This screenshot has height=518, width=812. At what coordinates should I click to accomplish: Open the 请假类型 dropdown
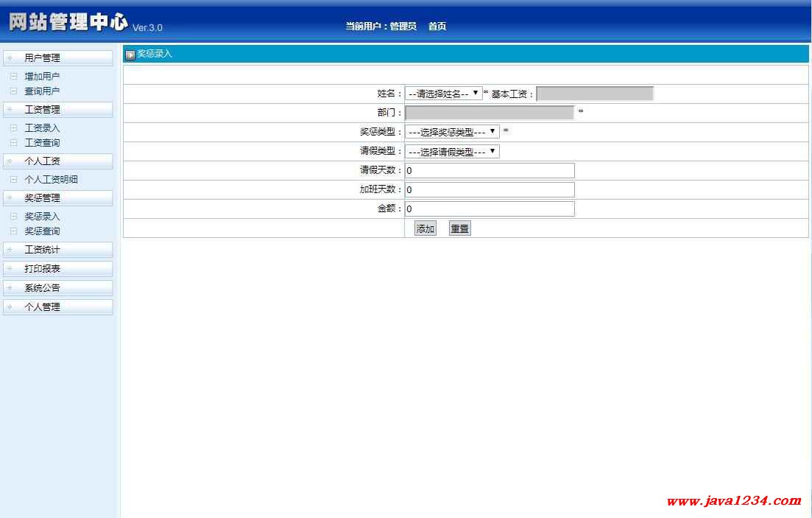[x=451, y=151]
